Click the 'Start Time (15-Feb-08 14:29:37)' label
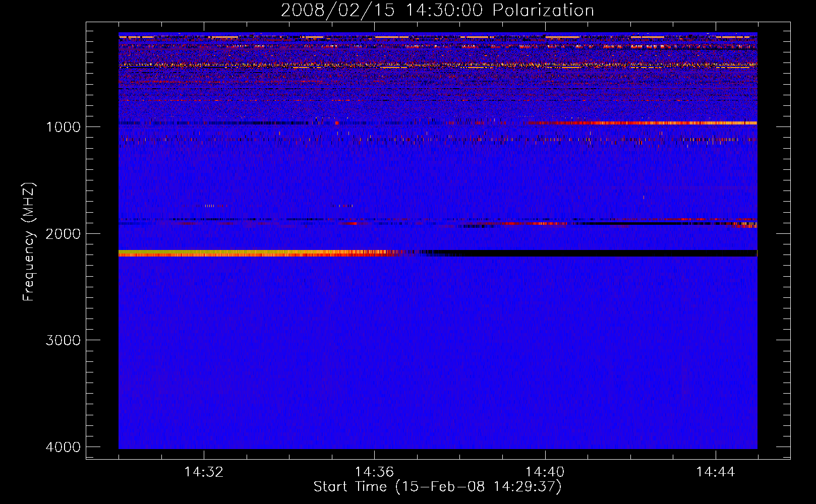The height and width of the screenshot is (504, 816). tap(437, 487)
